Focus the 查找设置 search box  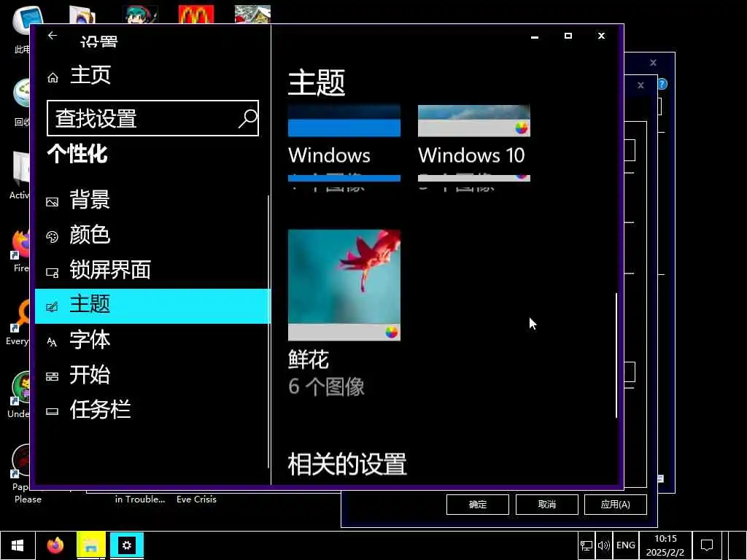click(152, 118)
